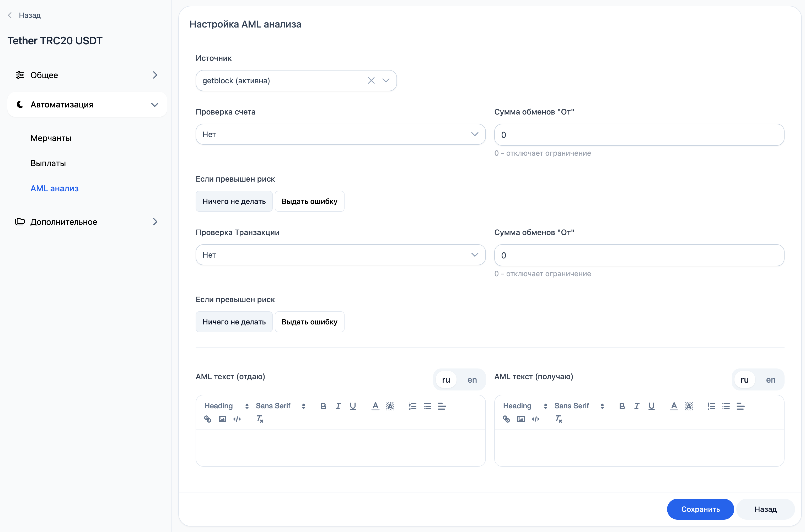Screen dimensions: 805x532
Task: Click the Сохранить button
Action: click(x=700, y=509)
